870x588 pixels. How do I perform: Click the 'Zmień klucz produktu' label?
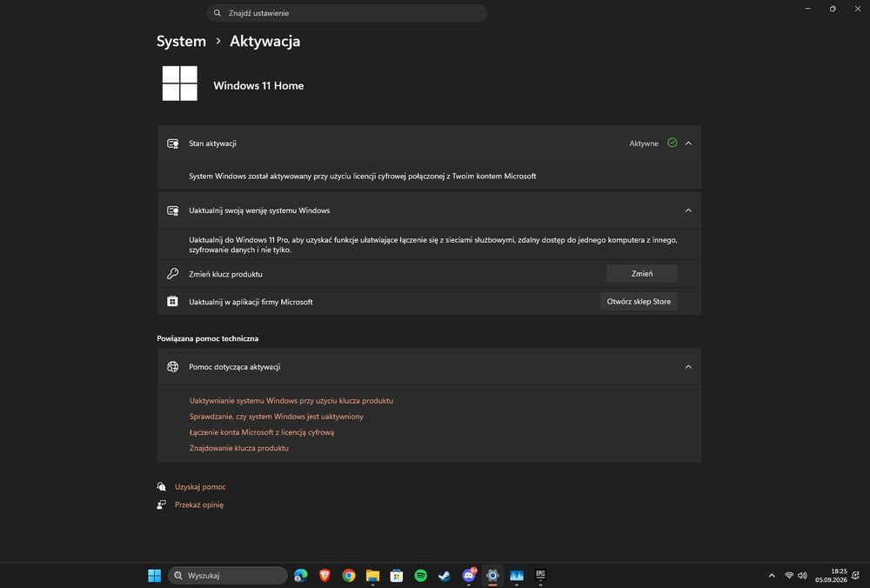click(225, 274)
